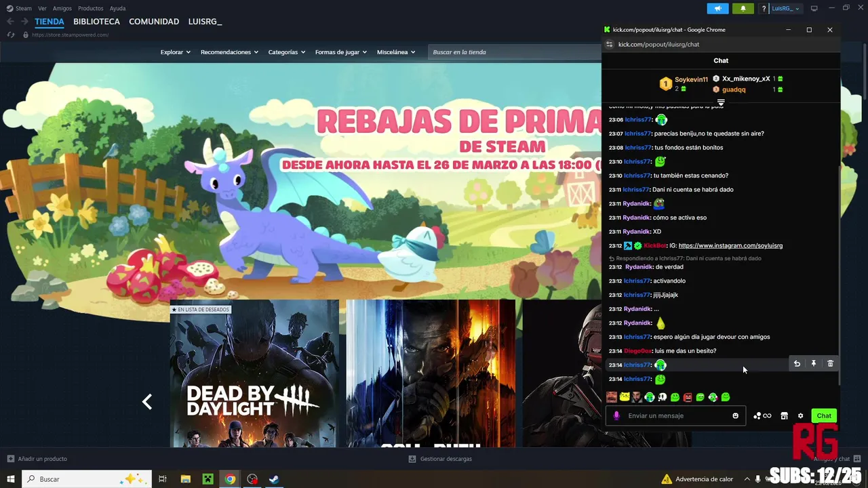Reply to Ichriss77's highlighted message
868x488 pixels.
click(x=797, y=364)
